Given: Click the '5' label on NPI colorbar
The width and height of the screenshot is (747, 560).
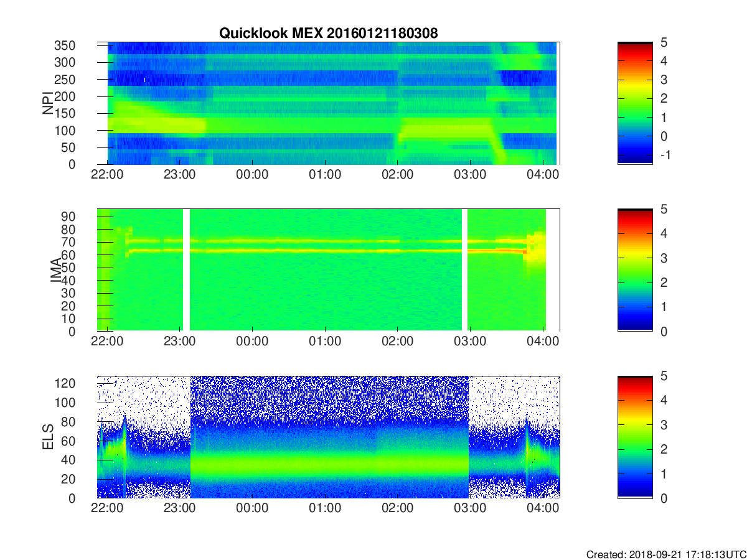Looking at the screenshot, I should click(664, 42).
